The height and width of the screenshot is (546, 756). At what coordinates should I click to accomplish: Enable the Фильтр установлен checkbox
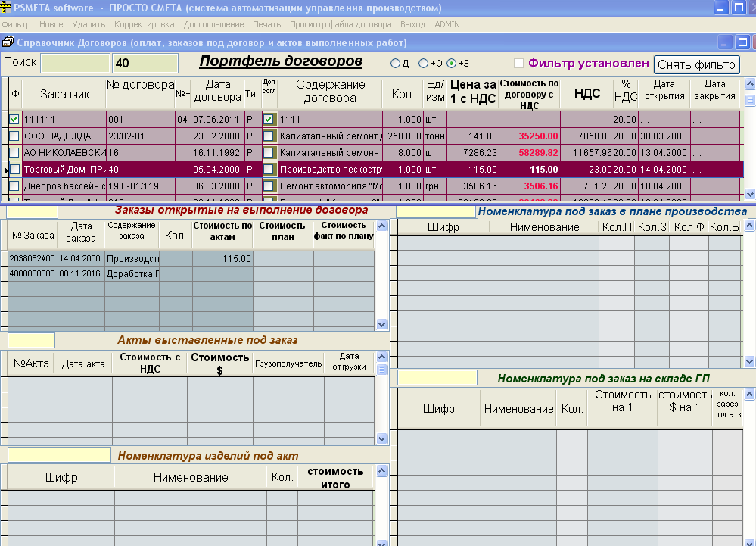pyautogui.click(x=518, y=64)
